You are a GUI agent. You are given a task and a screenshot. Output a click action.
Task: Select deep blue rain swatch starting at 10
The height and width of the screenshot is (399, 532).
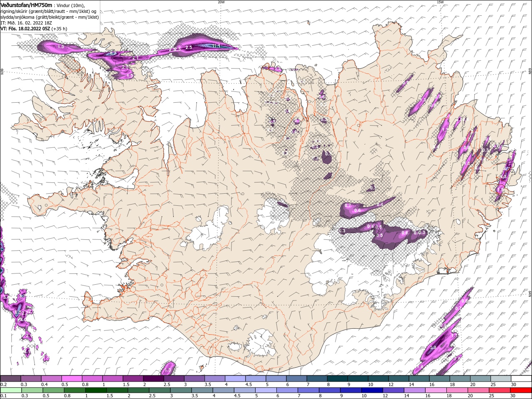(372, 390)
